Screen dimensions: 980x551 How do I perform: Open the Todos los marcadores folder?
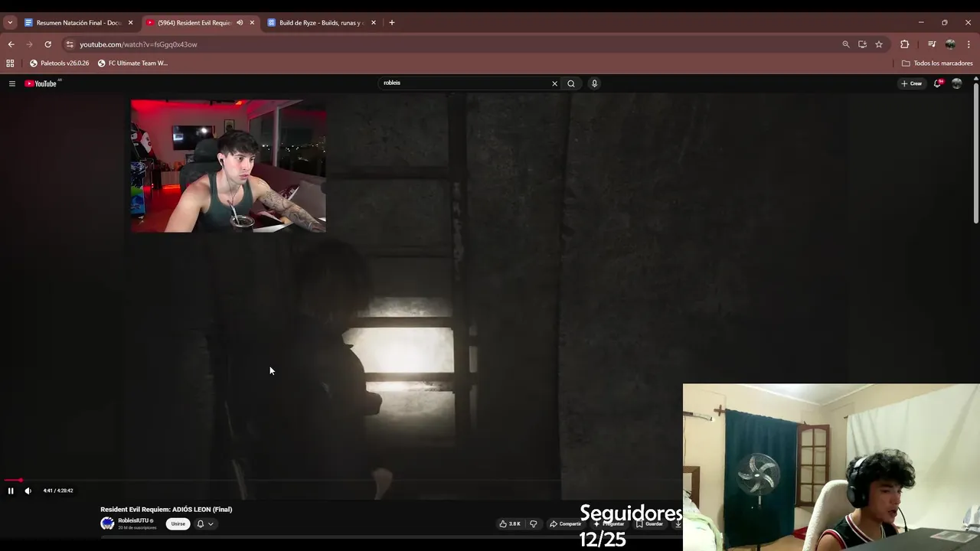tap(937, 64)
